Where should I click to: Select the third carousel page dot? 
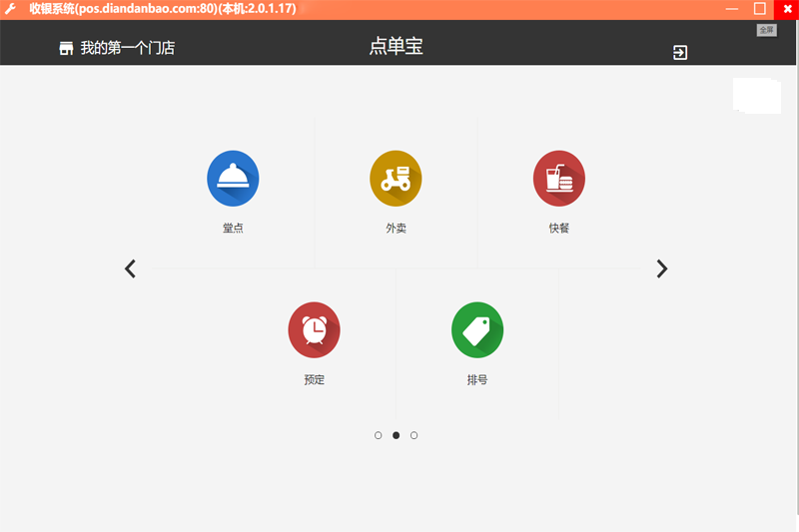point(413,435)
